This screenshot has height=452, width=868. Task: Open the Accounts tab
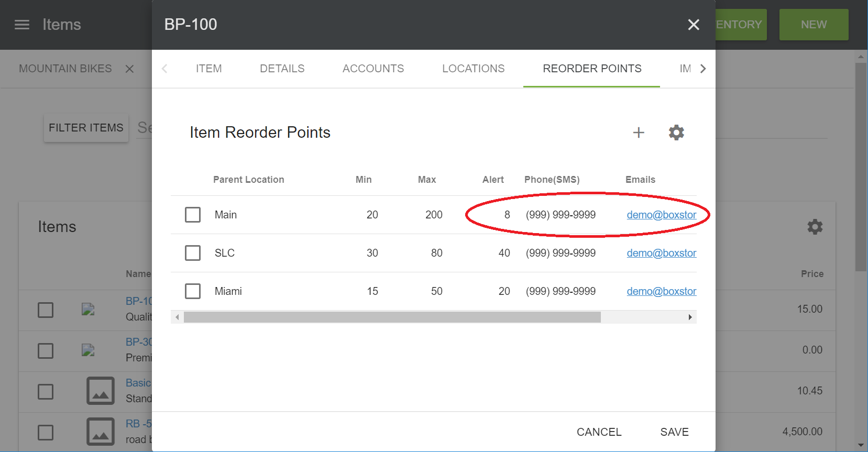pos(373,69)
